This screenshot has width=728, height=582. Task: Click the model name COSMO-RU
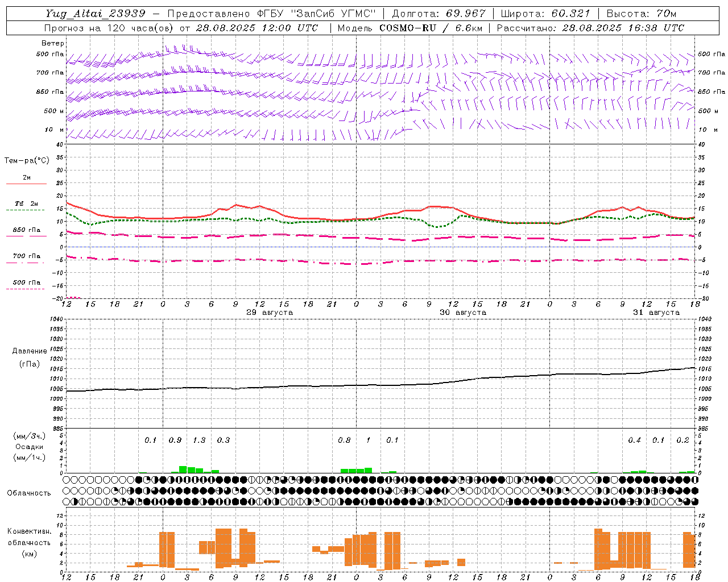point(407,28)
